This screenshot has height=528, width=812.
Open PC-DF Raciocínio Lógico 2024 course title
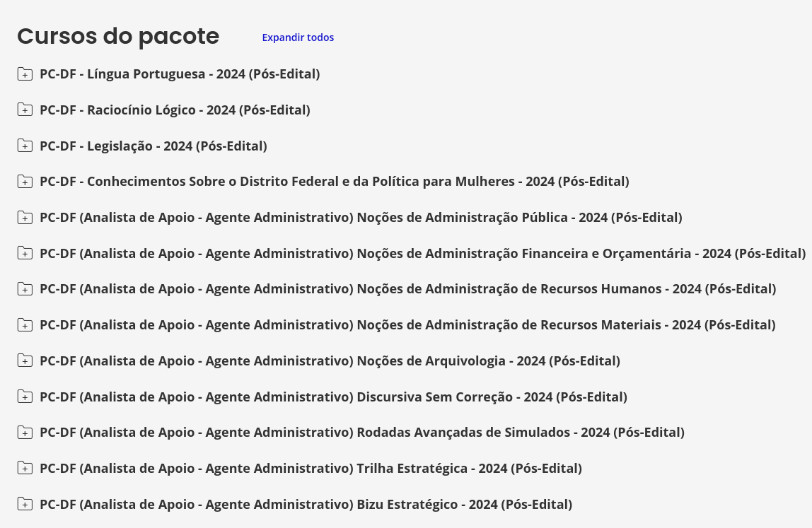click(175, 110)
